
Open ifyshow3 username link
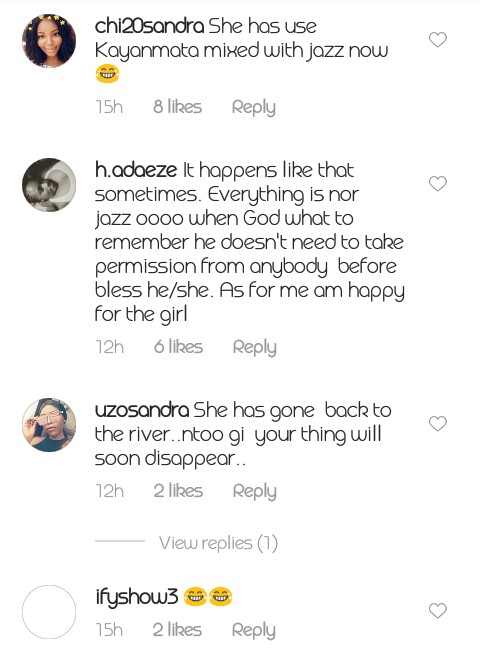coord(137,597)
